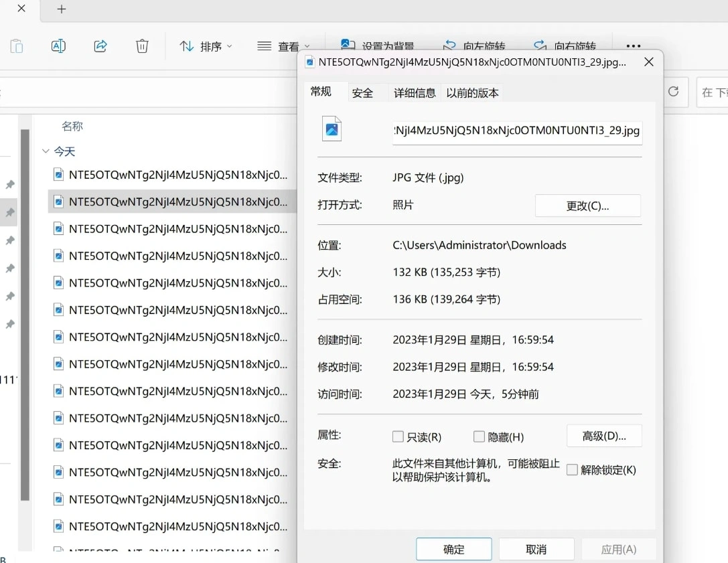The image size is (728, 563).
Task: Open the 排序 sort dropdown
Action: 206,46
